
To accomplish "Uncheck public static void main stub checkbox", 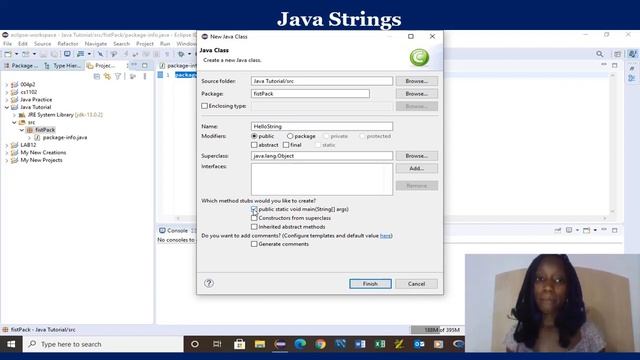I will coord(254,209).
